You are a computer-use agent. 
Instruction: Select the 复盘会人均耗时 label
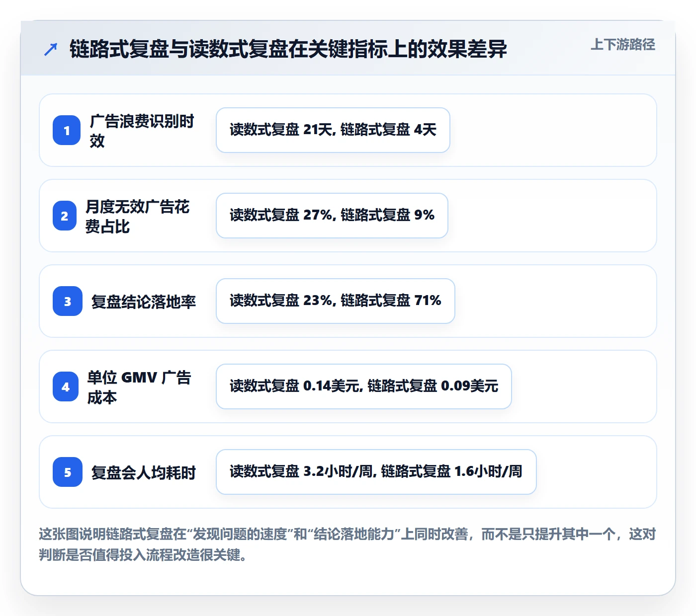tap(144, 472)
